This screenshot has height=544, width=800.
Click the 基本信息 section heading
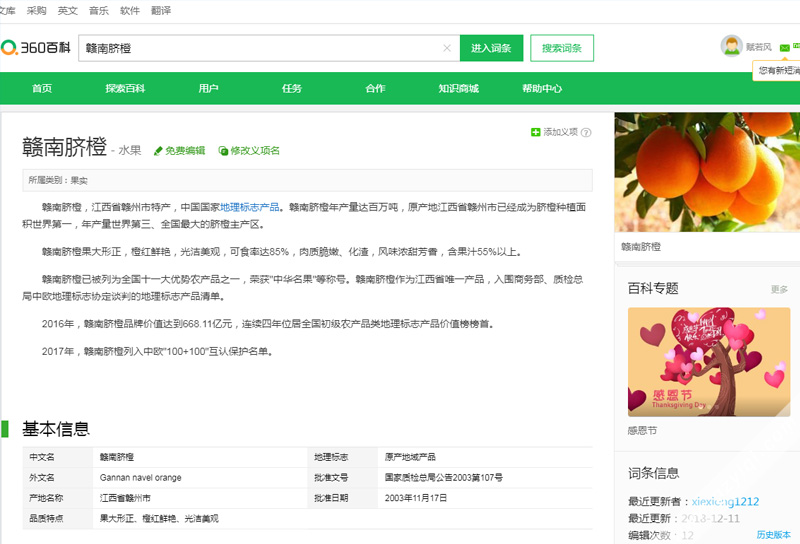(x=56, y=429)
